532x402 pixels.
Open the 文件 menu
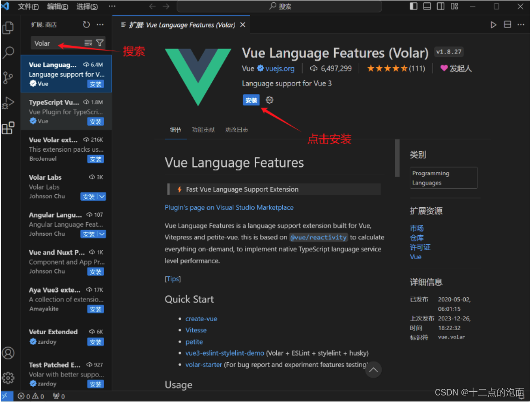click(x=28, y=7)
